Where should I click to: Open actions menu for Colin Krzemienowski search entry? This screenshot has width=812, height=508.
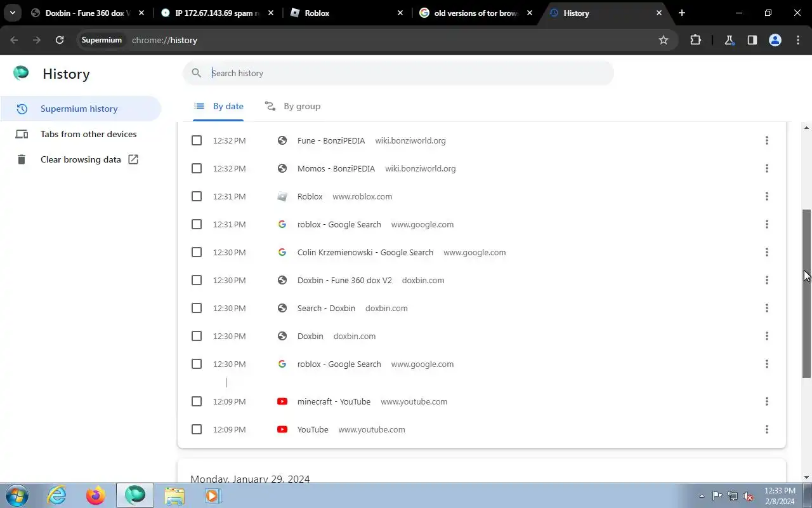tap(766, 252)
